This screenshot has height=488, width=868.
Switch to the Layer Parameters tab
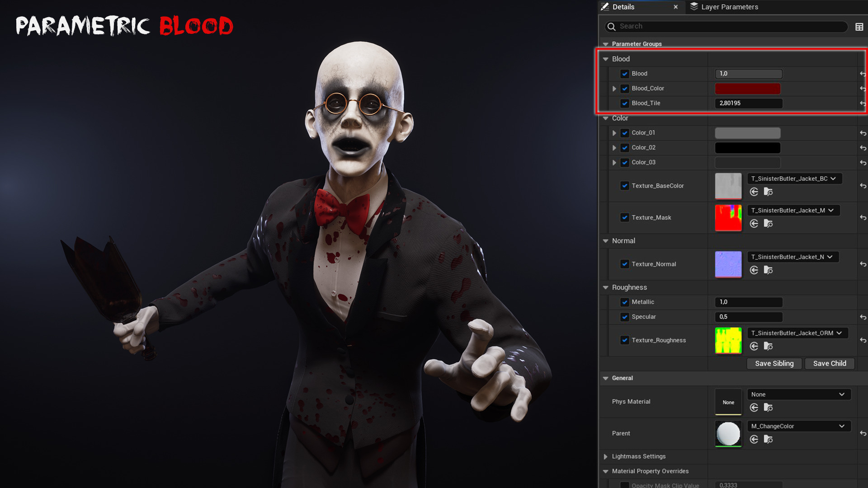coord(729,7)
